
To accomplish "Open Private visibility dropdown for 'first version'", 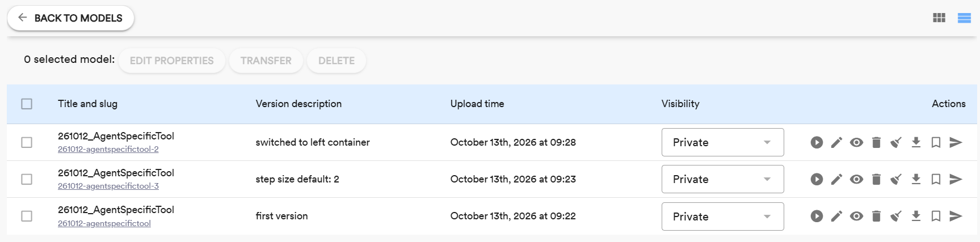I will click(722, 216).
